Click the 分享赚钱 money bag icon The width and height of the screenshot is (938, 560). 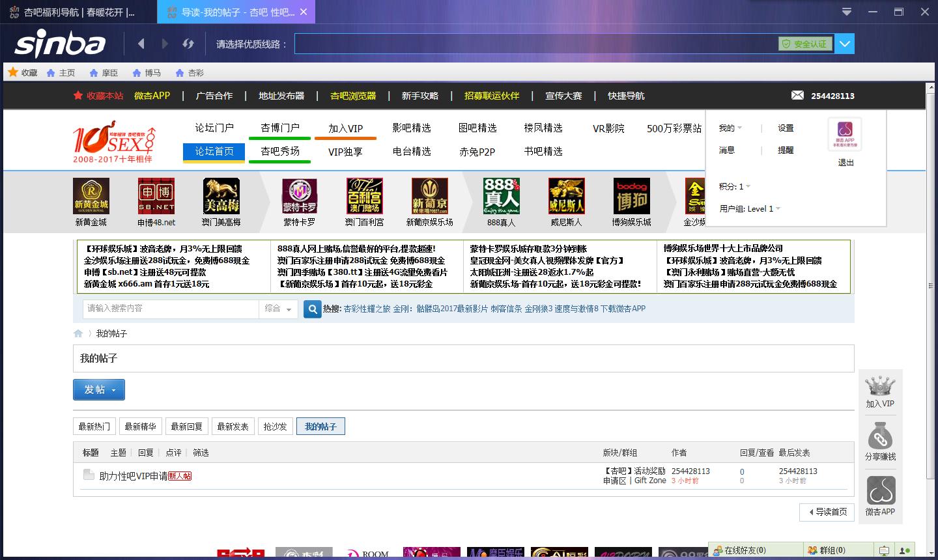(880, 437)
